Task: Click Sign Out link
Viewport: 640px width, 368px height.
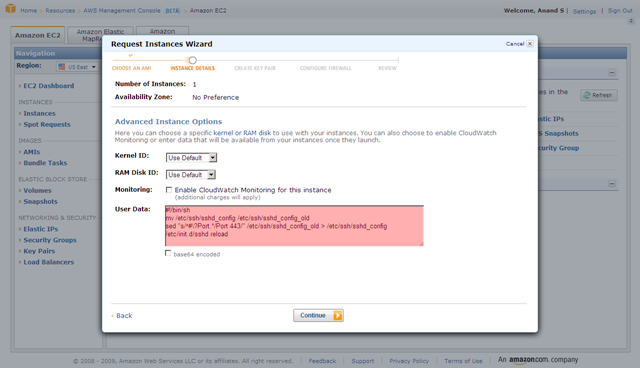Action: coord(620,11)
